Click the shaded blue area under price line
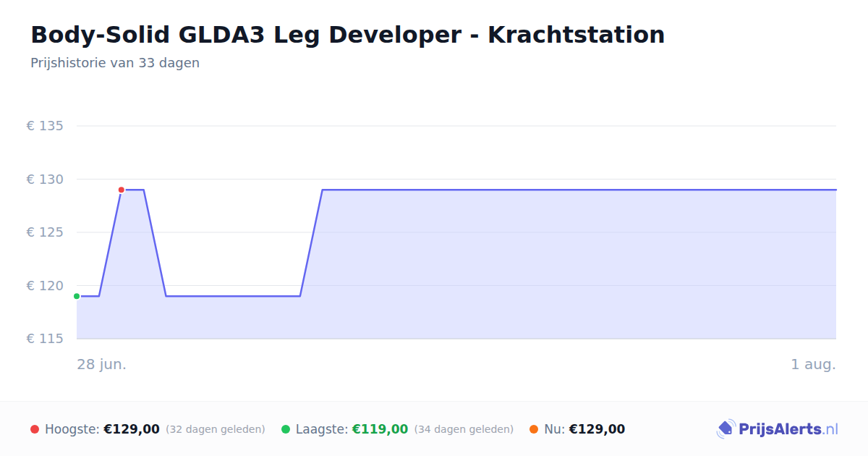868x456 pixels. [x=564, y=268]
